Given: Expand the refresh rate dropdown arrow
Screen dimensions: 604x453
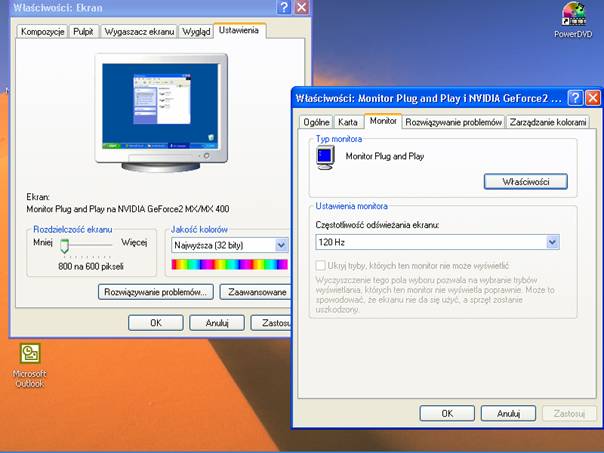Looking at the screenshot, I should pyautogui.click(x=553, y=242).
